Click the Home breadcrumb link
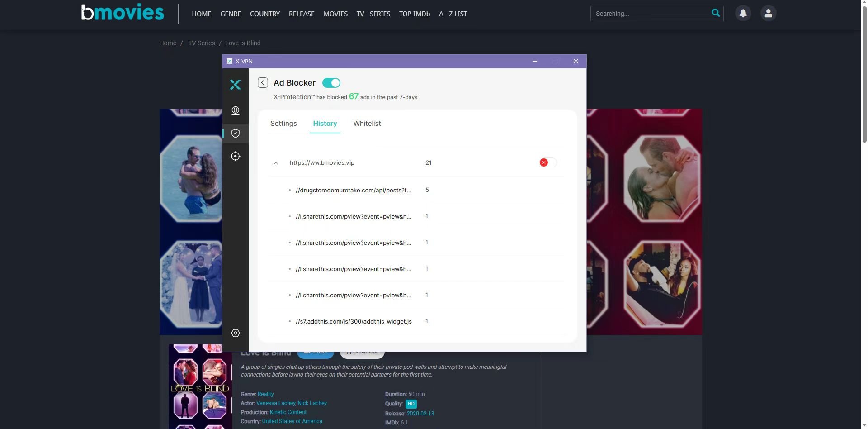 [168, 43]
